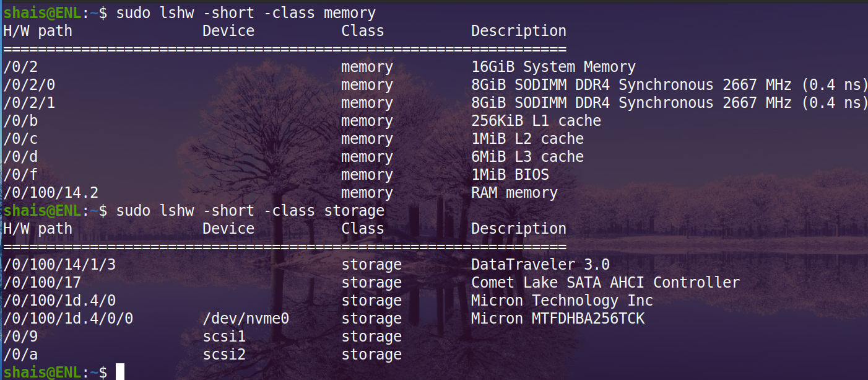Image resolution: width=868 pixels, height=380 pixels.
Task: Click the scsi2 device entry
Action: point(224,355)
